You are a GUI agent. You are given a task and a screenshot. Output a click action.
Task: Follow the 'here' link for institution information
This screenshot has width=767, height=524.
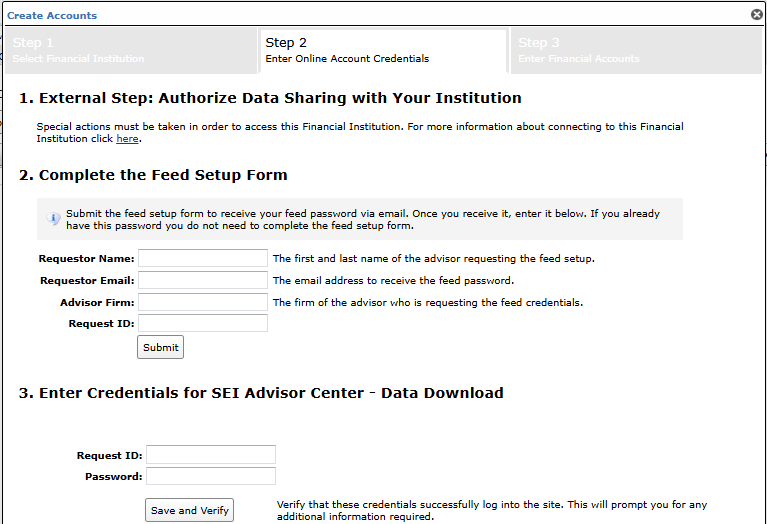click(x=127, y=138)
